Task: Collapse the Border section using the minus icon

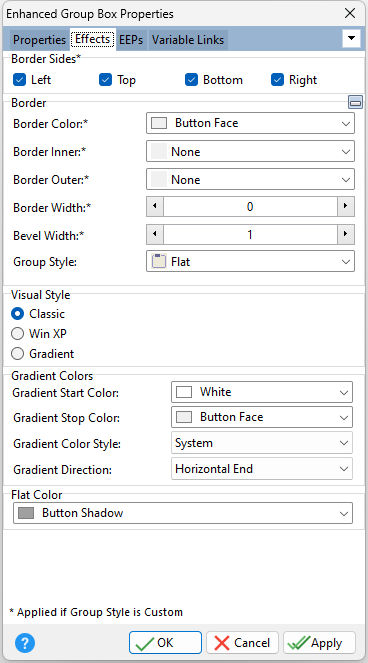Action: (x=355, y=102)
